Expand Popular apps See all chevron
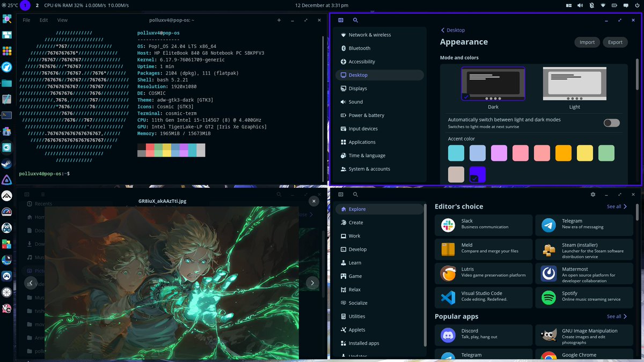This screenshot has height=362, width=644. 625,316
